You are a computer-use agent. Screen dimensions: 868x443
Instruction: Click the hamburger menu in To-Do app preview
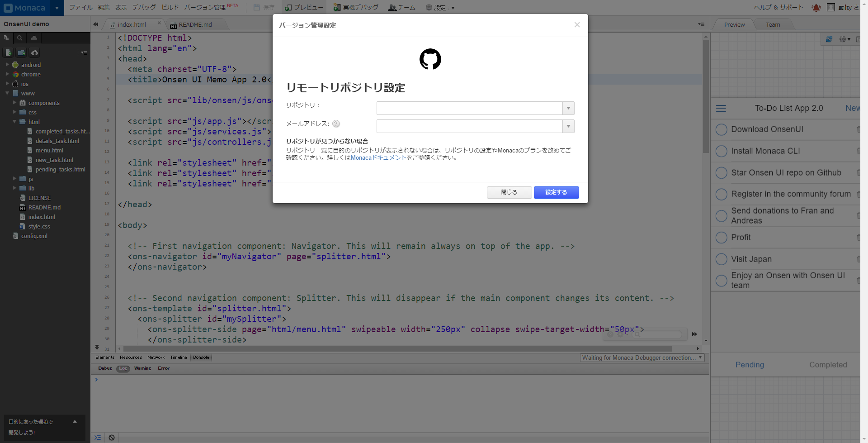pos(721,108)
